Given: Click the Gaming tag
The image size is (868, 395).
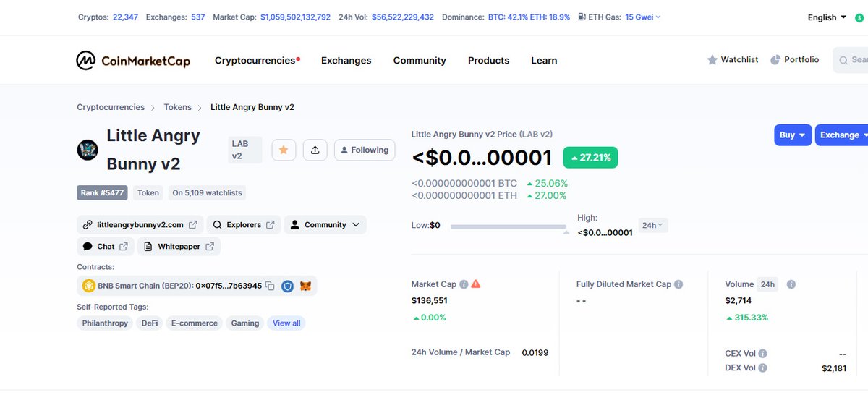Looking at the screenshot, I should pyautogui.click(x=245, y=323).
